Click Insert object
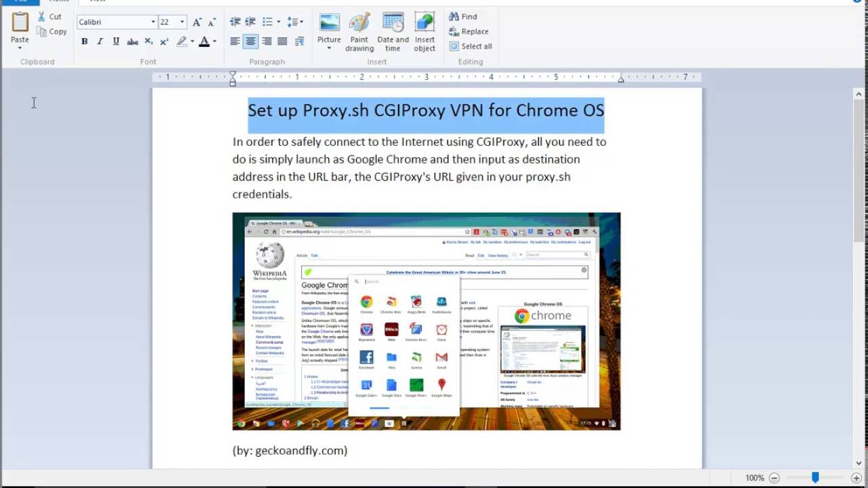868x488 pixels. 425,32
